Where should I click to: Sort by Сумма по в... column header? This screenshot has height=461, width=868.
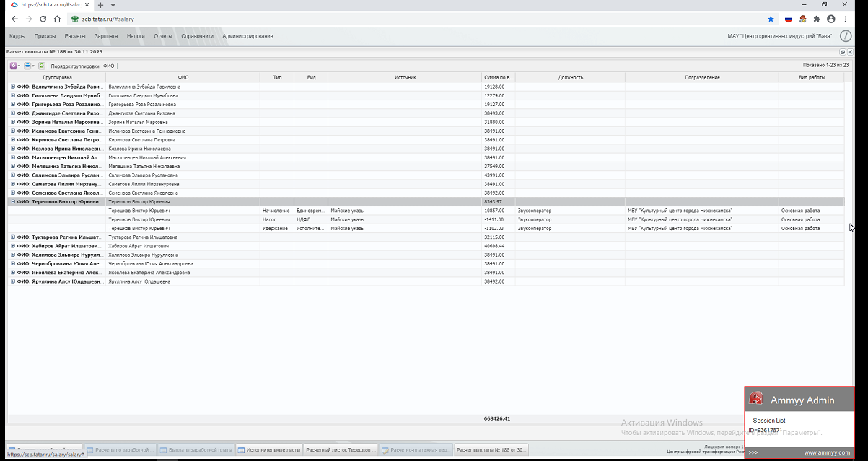[499, 77]
